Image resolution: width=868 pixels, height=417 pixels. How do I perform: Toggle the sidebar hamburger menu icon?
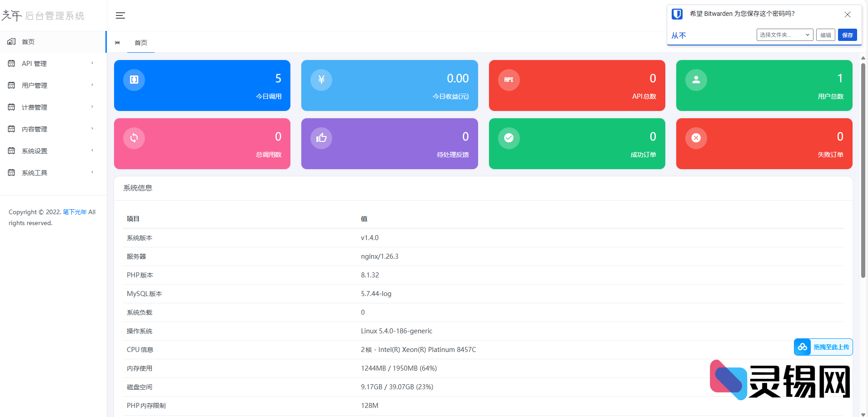(x=120, y=16)
